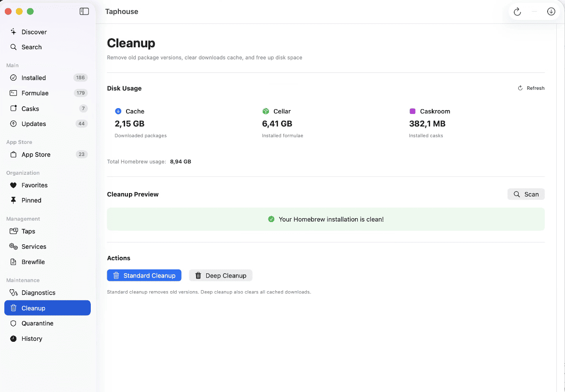This screenshot has width=565, height=392.
Task: Refresh the disk usage stats
Action: point(531,88)
